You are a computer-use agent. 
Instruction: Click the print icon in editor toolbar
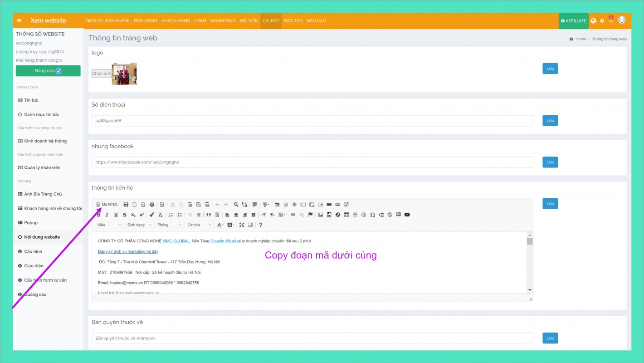(152, 205)
